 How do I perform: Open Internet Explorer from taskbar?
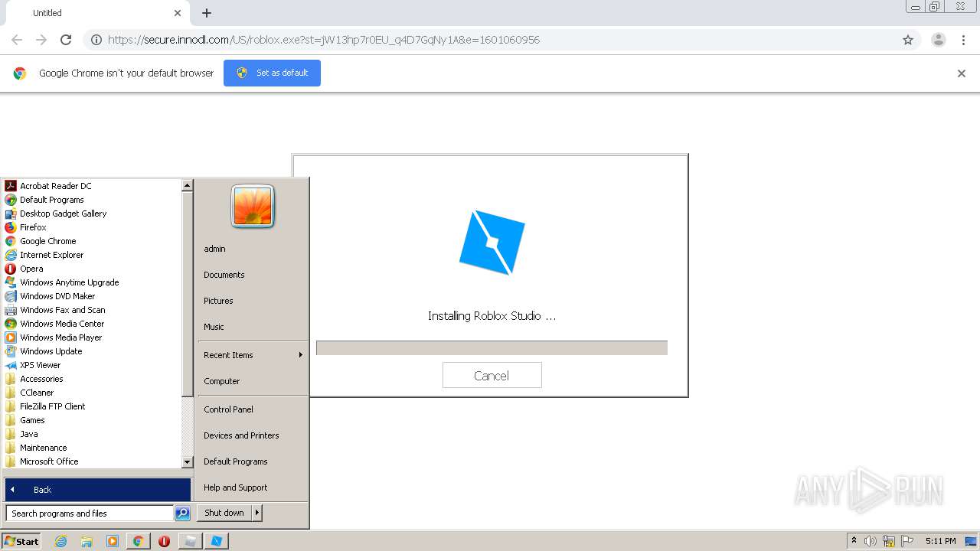point(60,541)
